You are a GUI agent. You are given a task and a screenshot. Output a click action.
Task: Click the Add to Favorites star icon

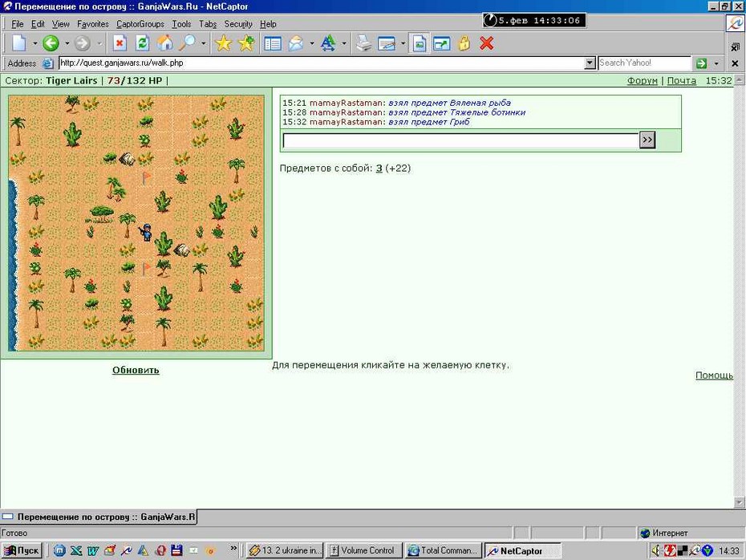[x=246, y=43]
